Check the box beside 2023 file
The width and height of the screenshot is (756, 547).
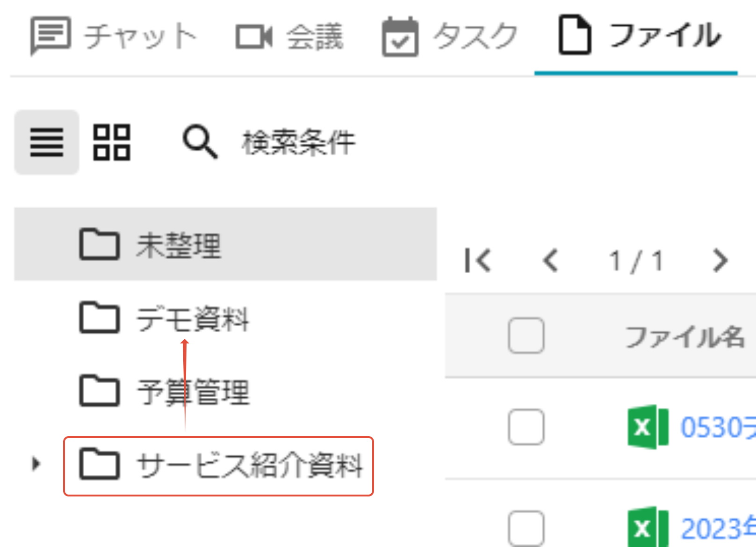pos(526,529)
